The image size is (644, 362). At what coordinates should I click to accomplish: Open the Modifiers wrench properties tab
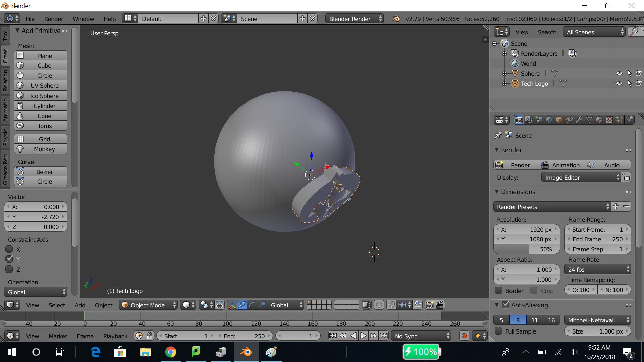(579, 120)
